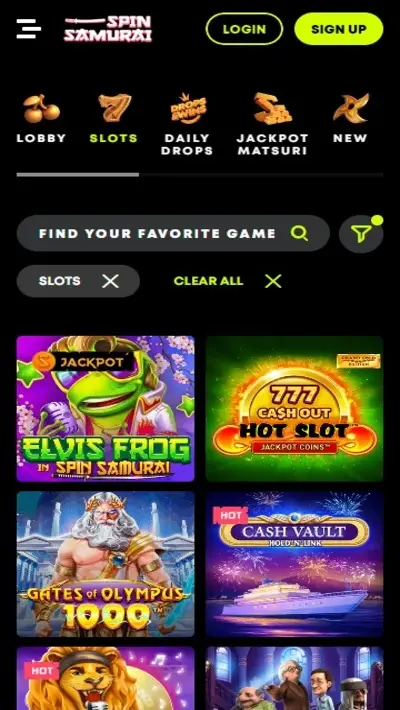This screenshot has height=710, width=400.
Task: Open Cash Vault Hold'n'Link game
Action: pos(294,564)
